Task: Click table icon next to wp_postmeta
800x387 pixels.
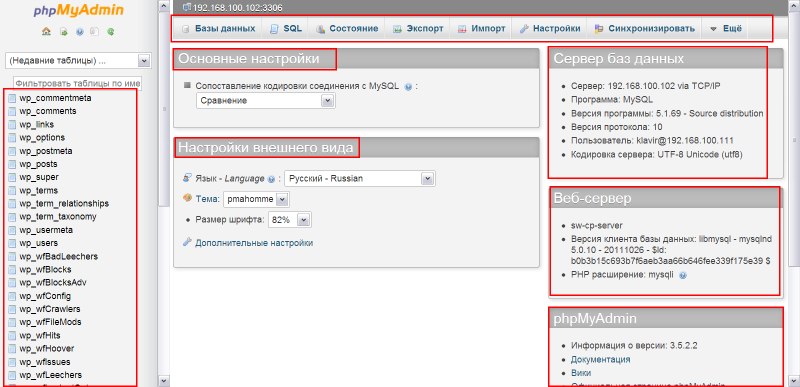Action: tap(12, 151)
